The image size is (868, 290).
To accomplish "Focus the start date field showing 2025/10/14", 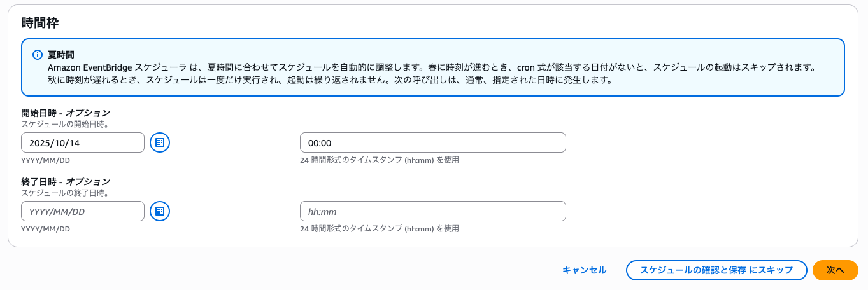I will pyautogui.click(x=83, y=142).
